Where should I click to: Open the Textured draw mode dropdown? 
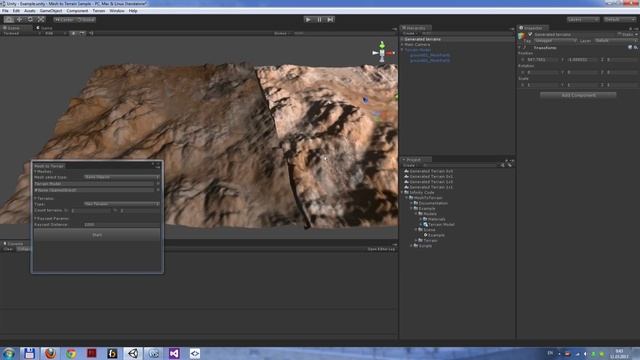pyautogui.click(x=21, y=33)
